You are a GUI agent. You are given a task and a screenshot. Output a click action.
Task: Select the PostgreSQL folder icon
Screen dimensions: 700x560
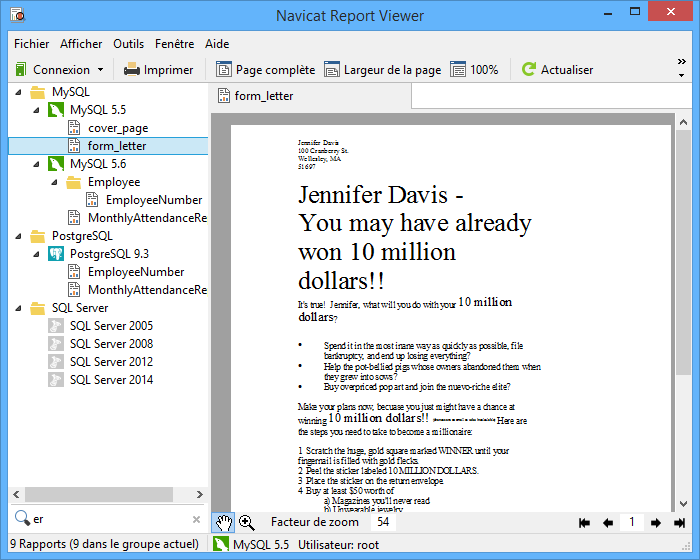coord(38,236)
